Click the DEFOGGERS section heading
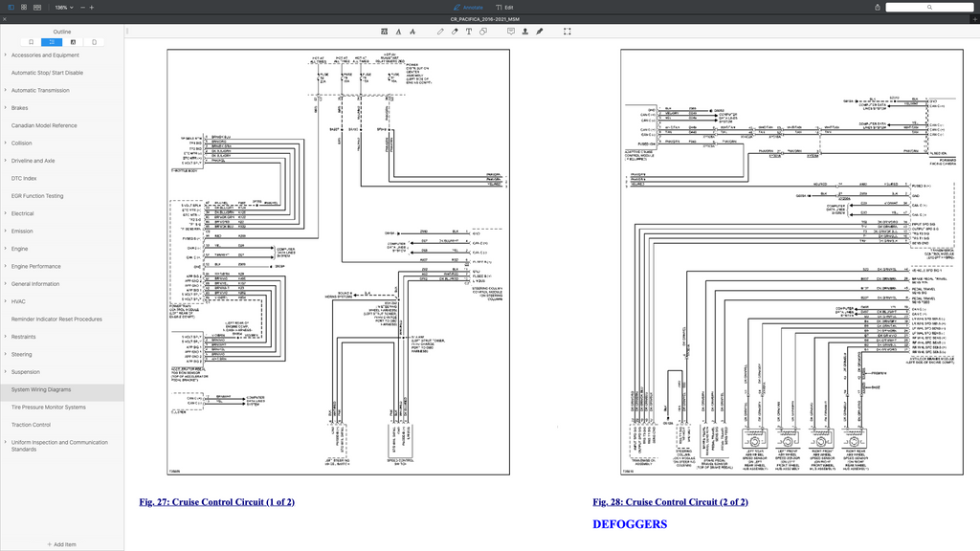 pyautogui.click(x=630, y=524)
